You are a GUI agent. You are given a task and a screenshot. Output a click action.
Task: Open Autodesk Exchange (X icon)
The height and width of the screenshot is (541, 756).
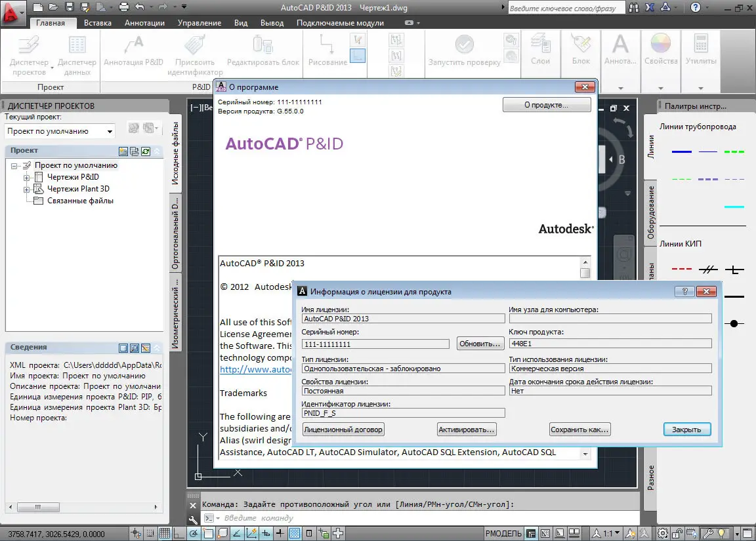650,7
